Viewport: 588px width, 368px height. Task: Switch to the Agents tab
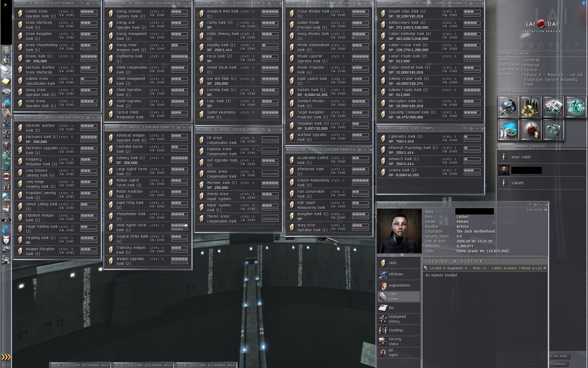pyautogui.click(x=522, y=146)
